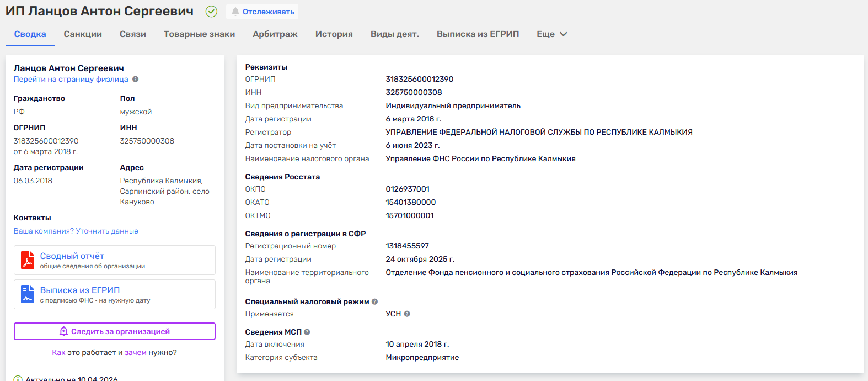The image size is (868, 381).
Task: Click the red PDF icon for Сводный отчёт
Action: pos(28,260)
